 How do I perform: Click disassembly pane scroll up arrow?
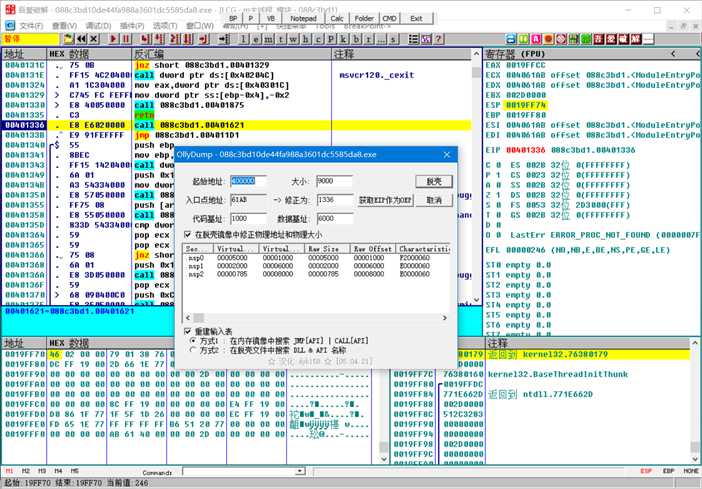point(476,54)
